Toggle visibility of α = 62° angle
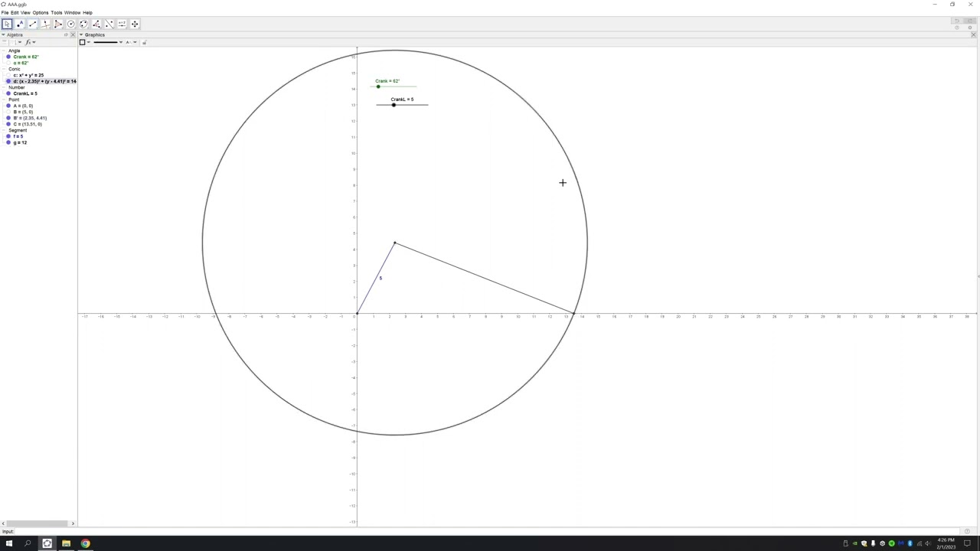 click(x=8, y=63)
